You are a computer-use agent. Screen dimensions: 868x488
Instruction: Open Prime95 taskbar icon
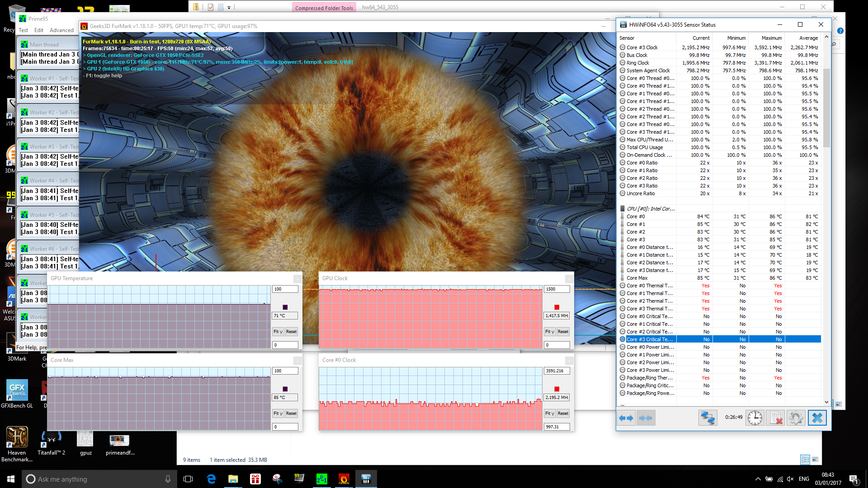[x=321, y=479]
